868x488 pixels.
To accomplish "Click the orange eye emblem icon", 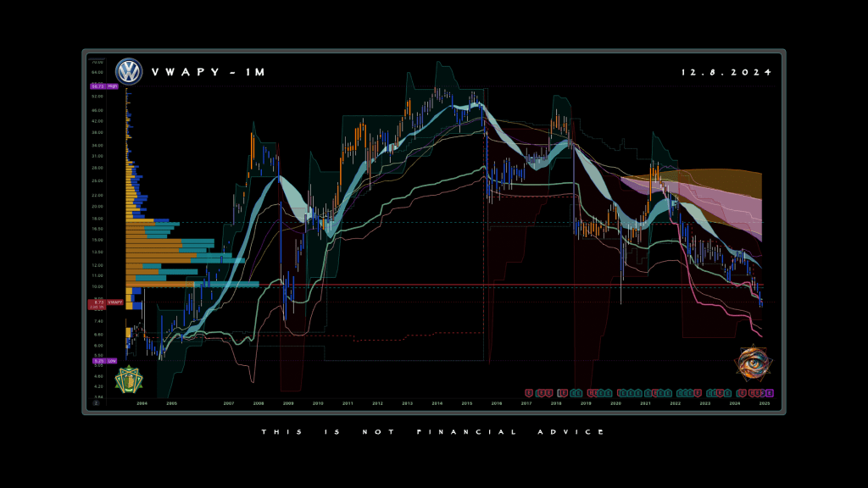I will click(x=751, y=363).
